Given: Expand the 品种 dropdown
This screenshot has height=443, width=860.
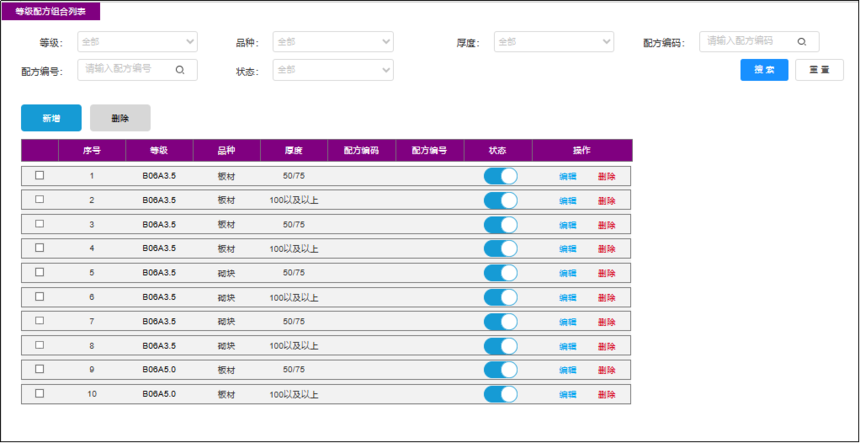Looking at the screenshot, I should pyautogui.click(x=333, y=42).
